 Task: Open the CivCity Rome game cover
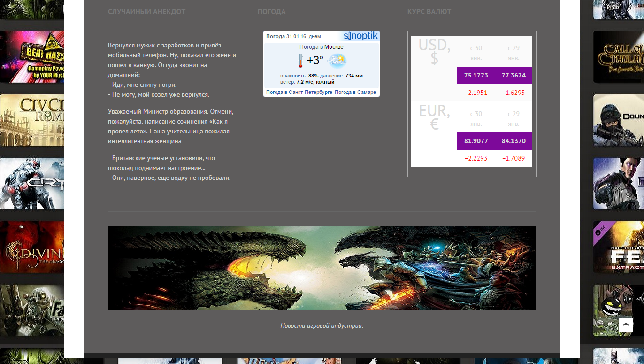pyautogui.click(x=32, y=120)
